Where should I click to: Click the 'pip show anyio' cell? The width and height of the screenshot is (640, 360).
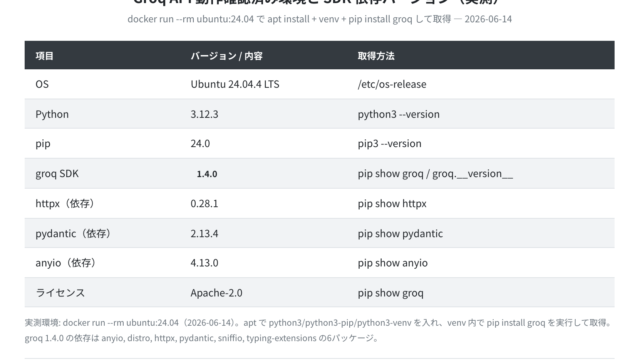393,263
